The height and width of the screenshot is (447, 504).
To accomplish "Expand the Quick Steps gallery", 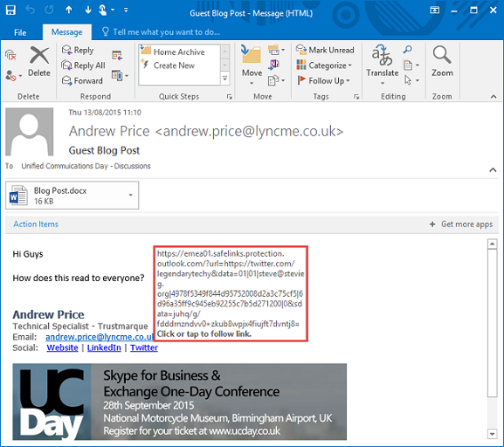I will click(225, 79).
